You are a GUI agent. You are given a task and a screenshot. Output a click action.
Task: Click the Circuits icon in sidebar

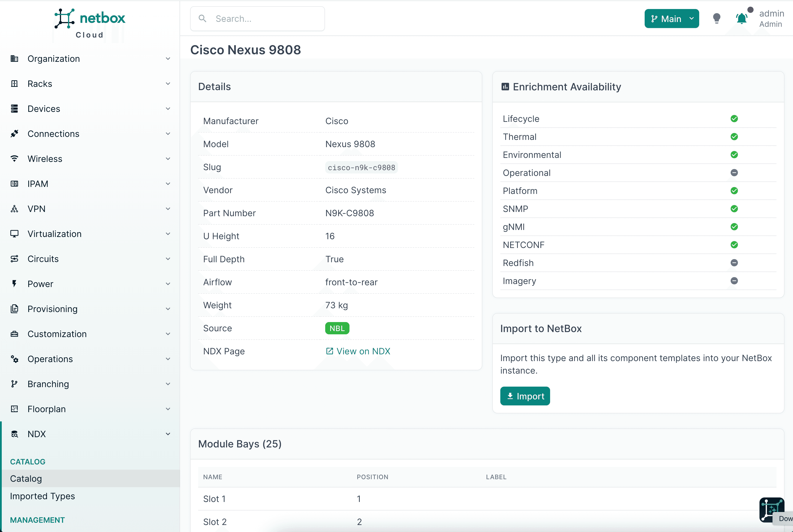click(14, 259)
